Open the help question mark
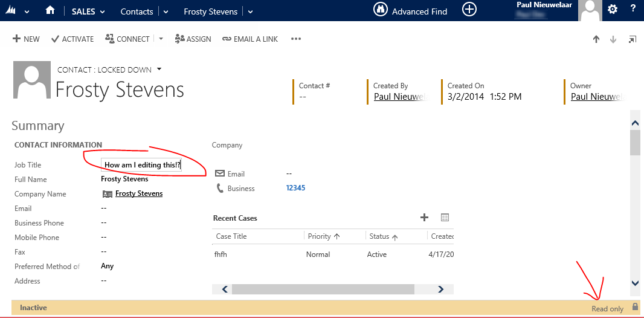Viewport: 644px width, 318px height. (633, 9)
